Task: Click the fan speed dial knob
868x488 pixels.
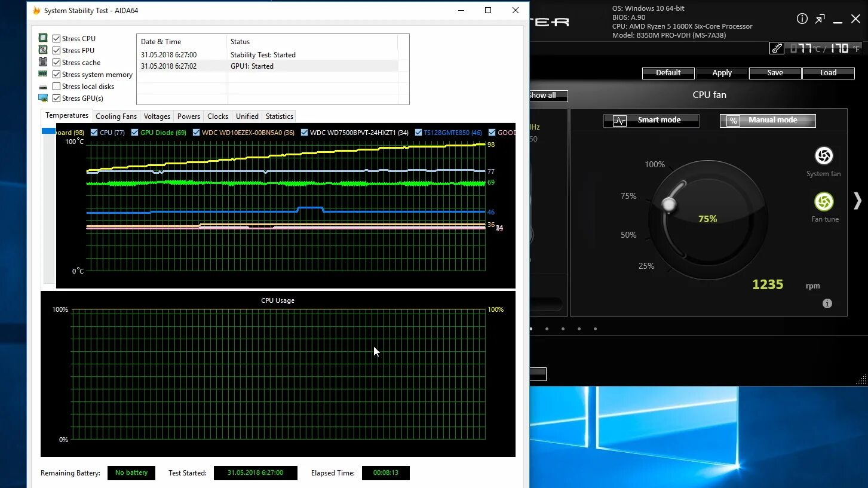Action: pos(669,205)
